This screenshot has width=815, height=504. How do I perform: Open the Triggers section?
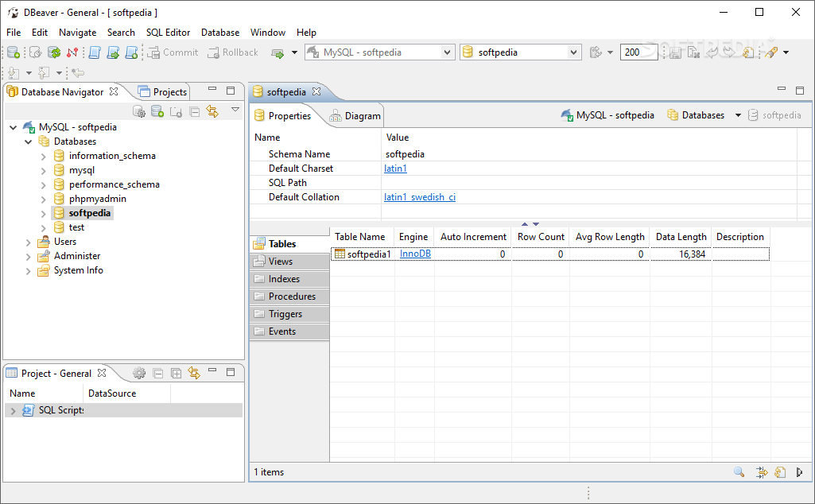(289, 314)
